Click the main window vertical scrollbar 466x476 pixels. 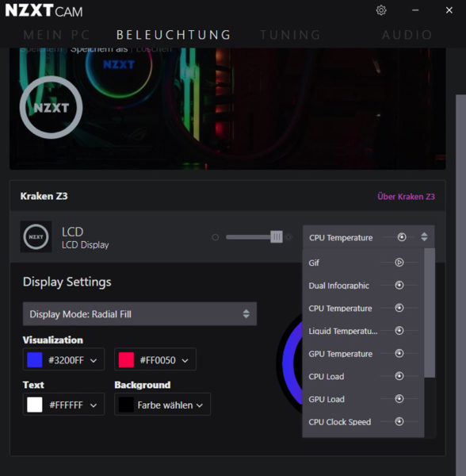click(460, 286)
